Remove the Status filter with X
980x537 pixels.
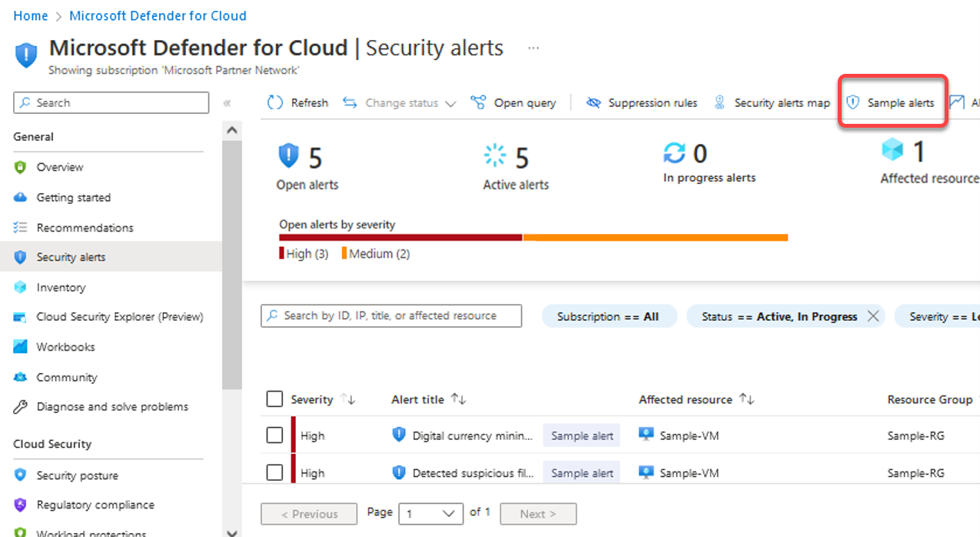point(872,316)
